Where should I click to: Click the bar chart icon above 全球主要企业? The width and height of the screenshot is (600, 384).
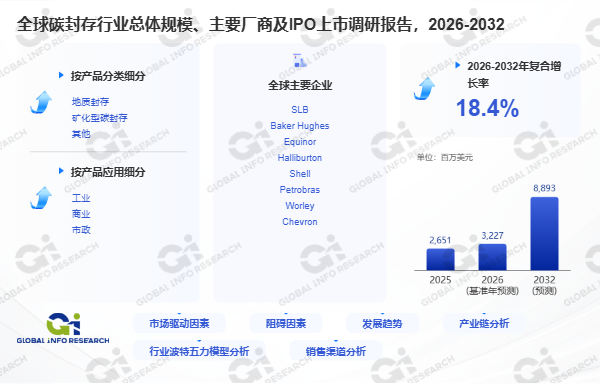click(x=300, y=60)
